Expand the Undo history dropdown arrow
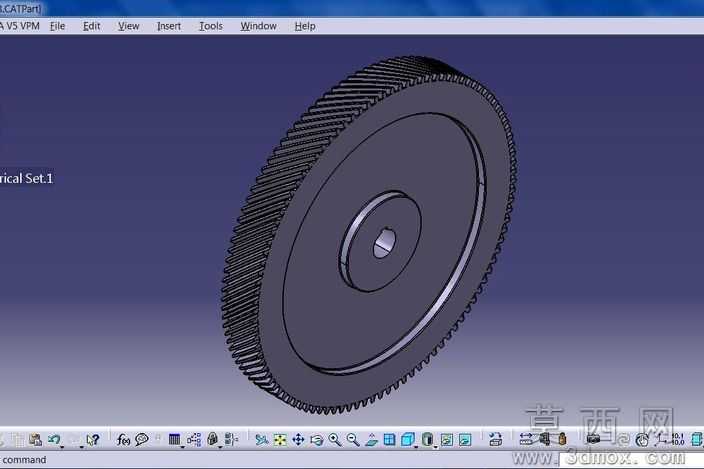This screenshot has width=704, height=469. (x=62, y=447)
